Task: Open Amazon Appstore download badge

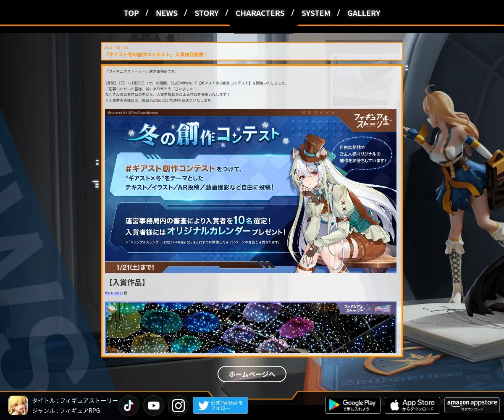Action: (x=472, y=405)
